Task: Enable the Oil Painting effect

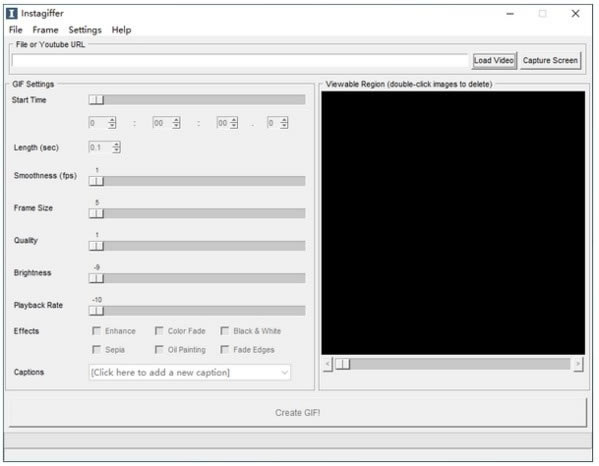Action: pyautogui.click(x=159, y=350)
